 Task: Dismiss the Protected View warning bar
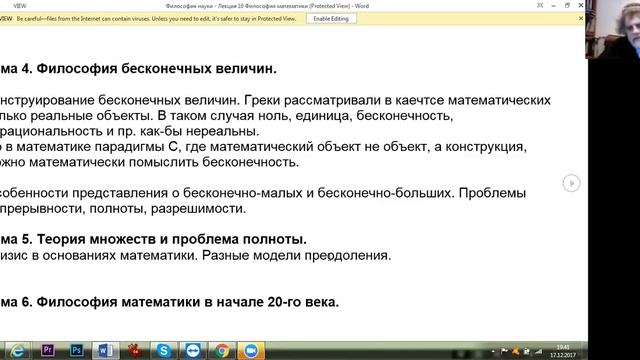pos(581,18)
